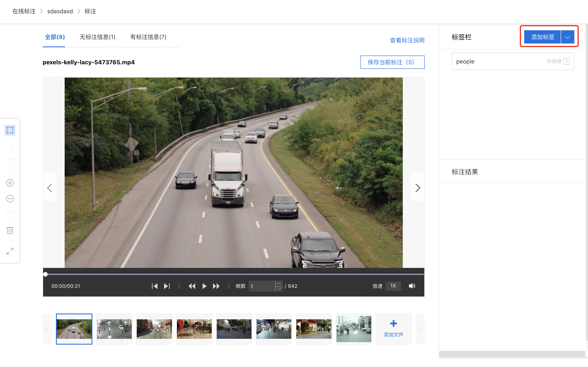
Task: Select the eighth thumbnail, daytime crosswalk scene
Action: [x=354, y=329]
